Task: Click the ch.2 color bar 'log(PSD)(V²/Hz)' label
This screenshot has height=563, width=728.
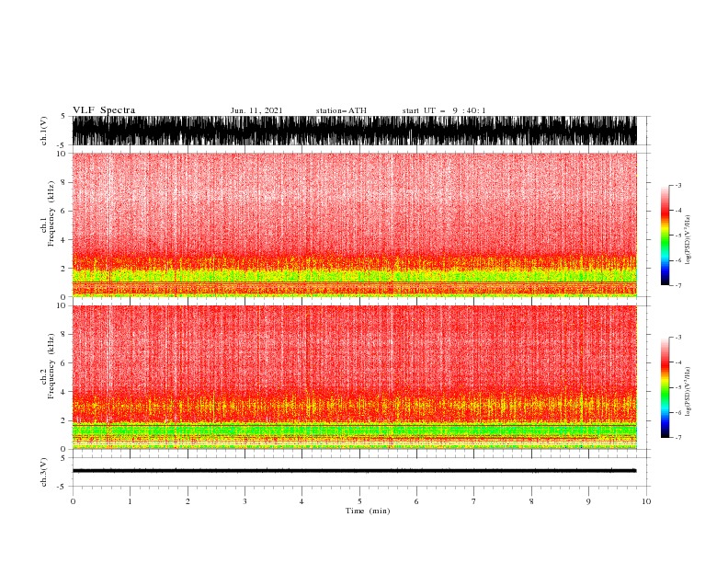Action: (x=688, y=392)
